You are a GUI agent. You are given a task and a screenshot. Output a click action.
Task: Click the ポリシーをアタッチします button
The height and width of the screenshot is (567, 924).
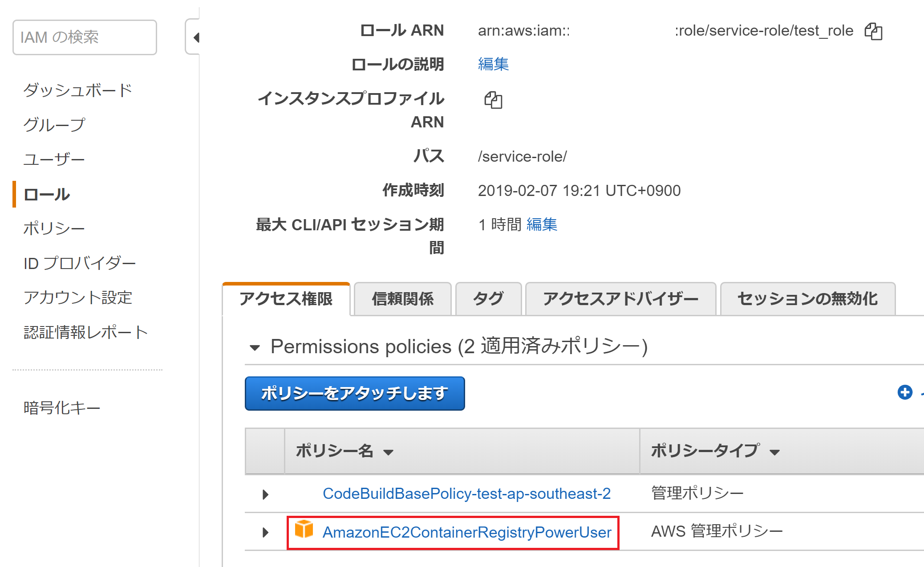[354, 393]
